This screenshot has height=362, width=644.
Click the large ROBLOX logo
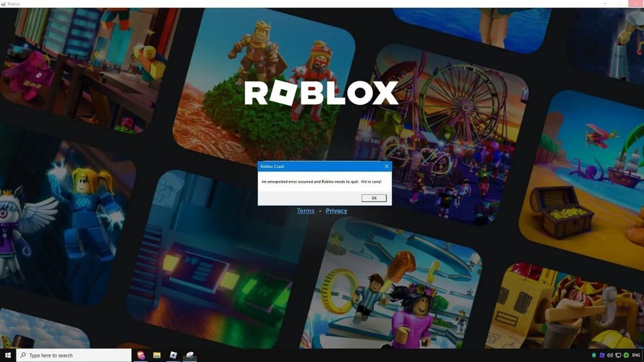(321, 93)
